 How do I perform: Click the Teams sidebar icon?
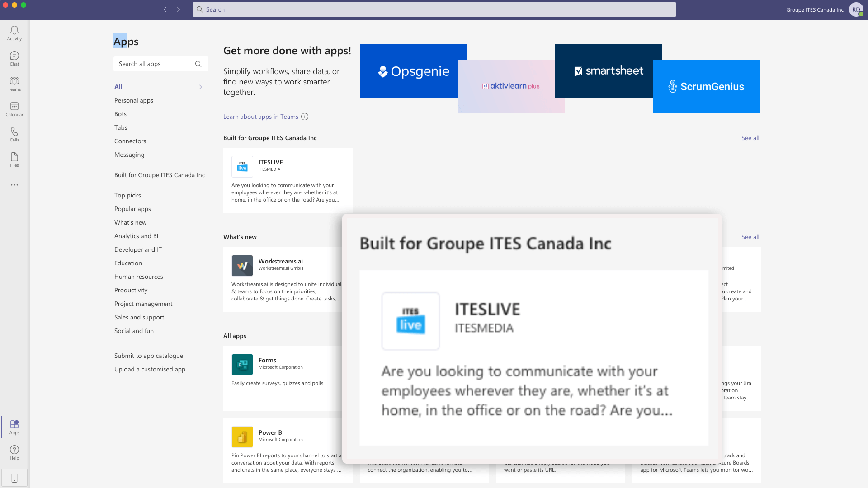14,84
